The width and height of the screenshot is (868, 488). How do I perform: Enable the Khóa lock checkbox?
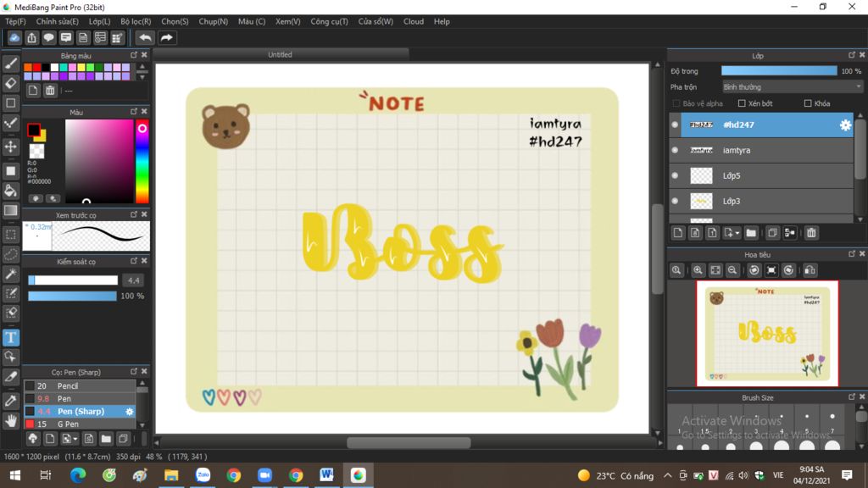(808, 103)
